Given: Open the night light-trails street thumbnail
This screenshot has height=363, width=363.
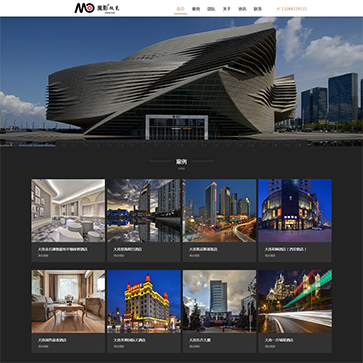Looking at the screenshot, I should (295, 301).
